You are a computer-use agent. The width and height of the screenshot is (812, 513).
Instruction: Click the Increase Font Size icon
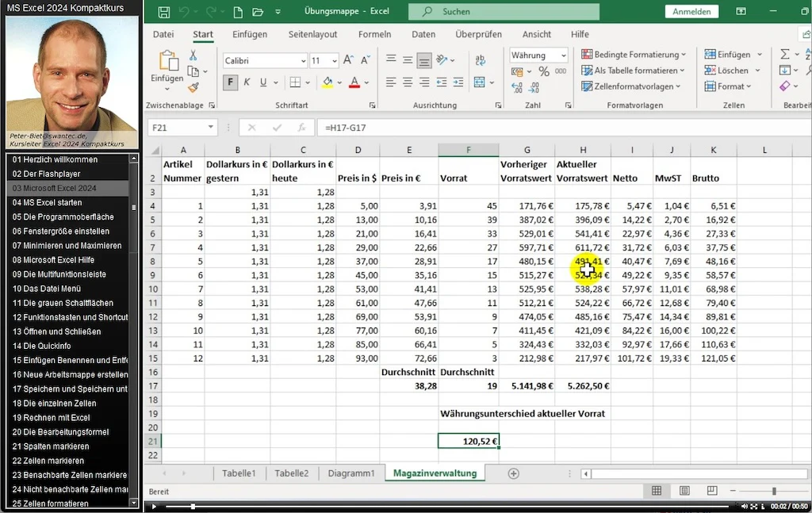point(349,60)
